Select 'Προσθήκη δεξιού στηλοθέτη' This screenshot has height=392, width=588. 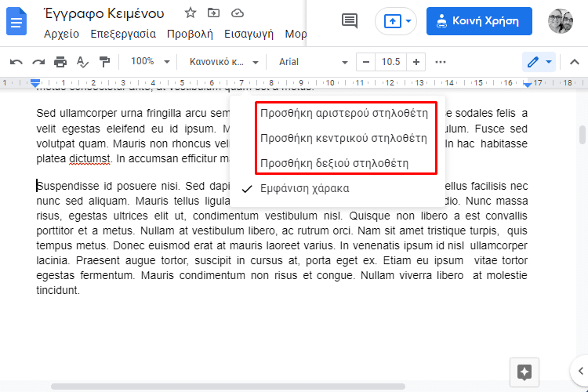pos(334,163)
